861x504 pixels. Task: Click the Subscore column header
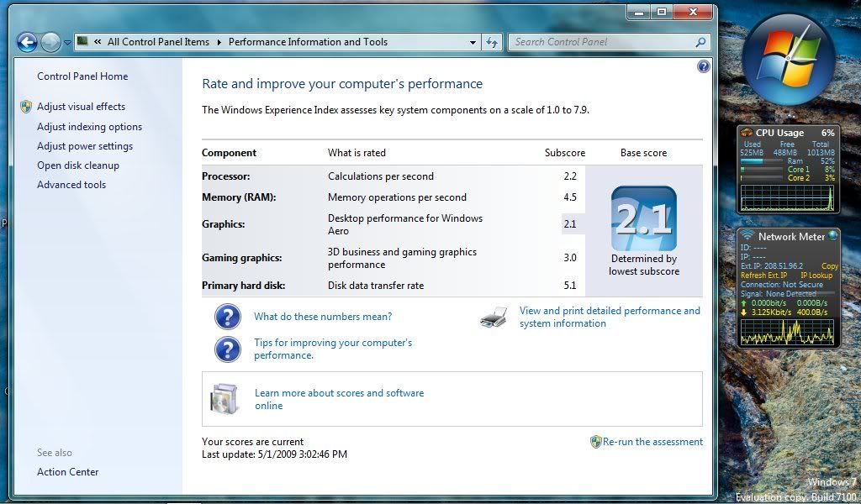[564, 153]
